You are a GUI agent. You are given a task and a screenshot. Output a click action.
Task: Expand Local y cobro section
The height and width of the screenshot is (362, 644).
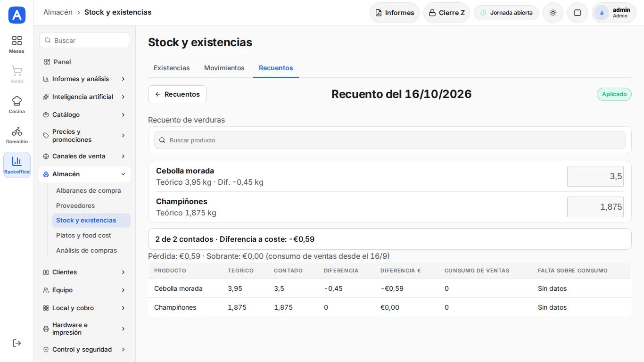(85, 308)
